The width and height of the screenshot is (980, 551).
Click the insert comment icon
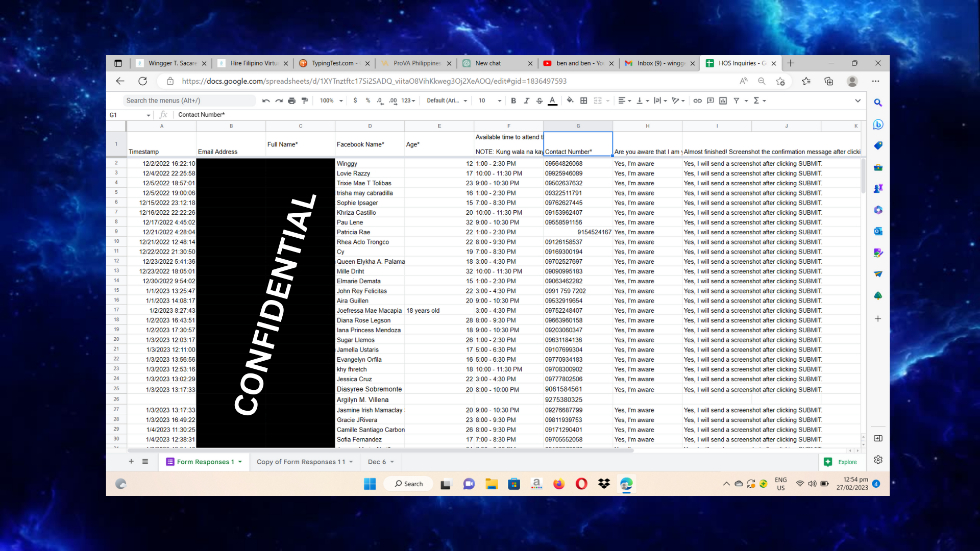[710, 101]
